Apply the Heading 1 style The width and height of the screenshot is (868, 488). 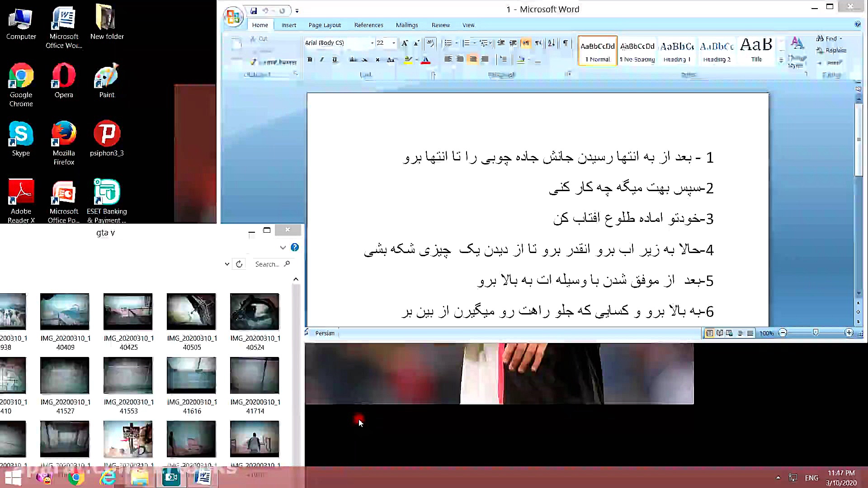click(x=677, y=51)
